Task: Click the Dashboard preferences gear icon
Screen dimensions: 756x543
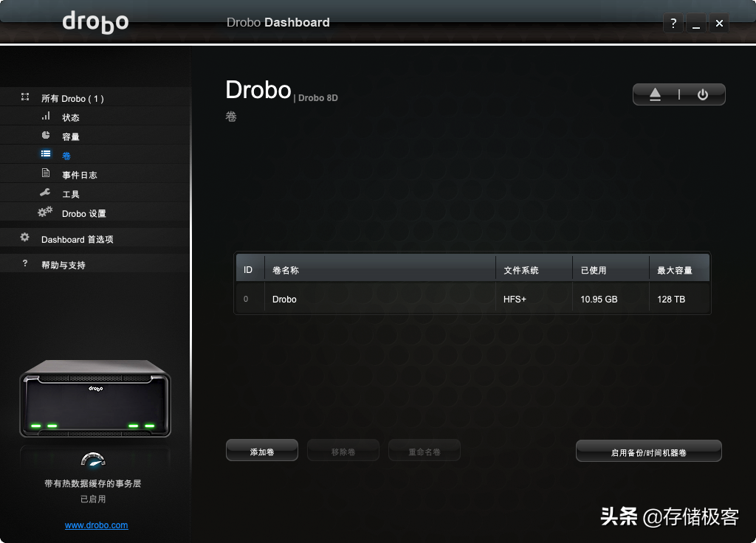Action: coord(24,238)
